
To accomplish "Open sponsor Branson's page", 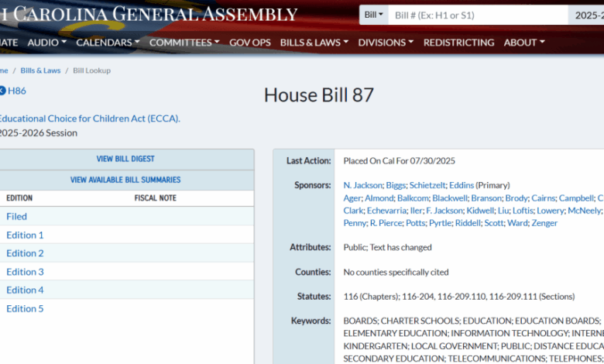I will point(486,198).
